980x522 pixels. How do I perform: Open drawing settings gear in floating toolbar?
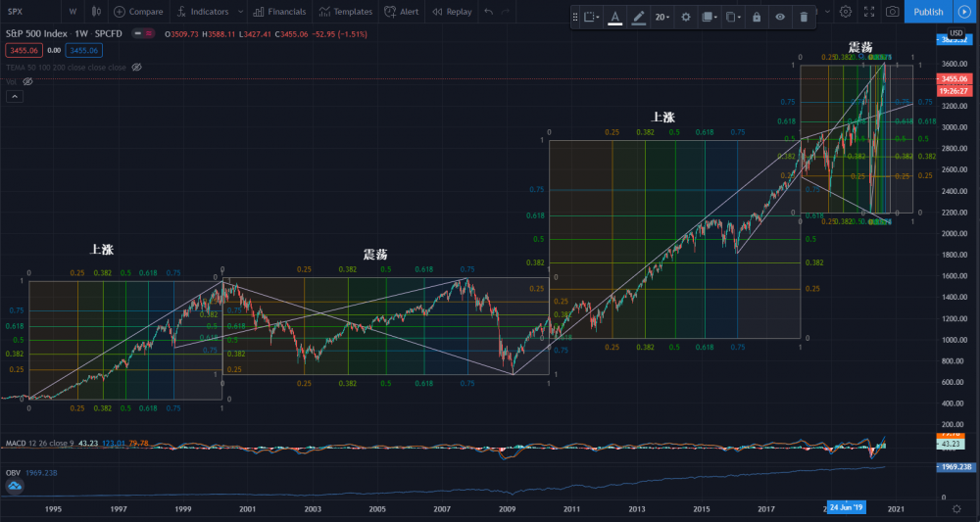[685, 17]
